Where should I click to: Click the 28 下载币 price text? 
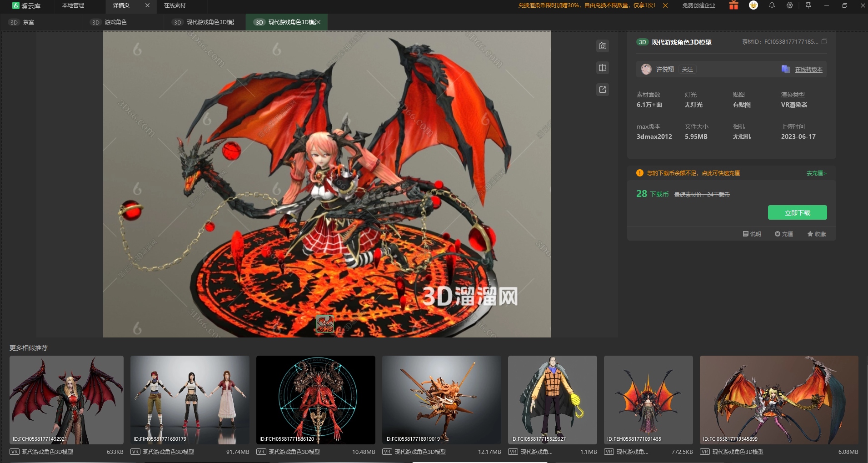coord(653,194)
